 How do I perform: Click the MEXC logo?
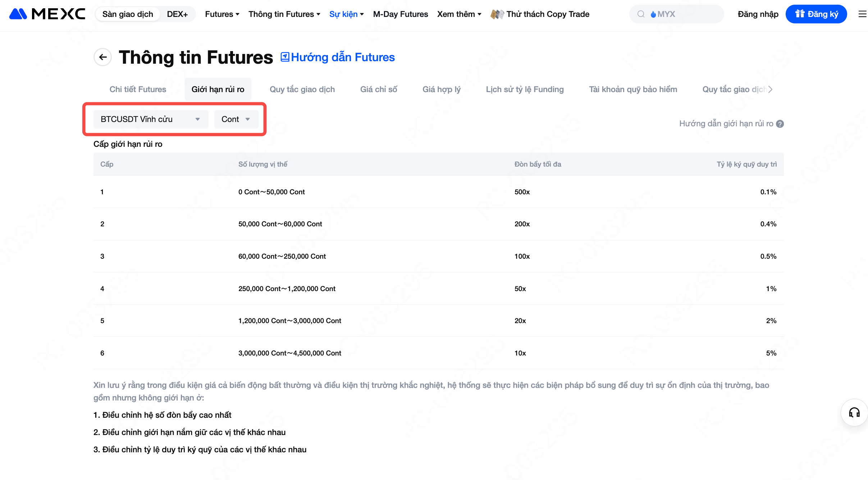point(47,14)
